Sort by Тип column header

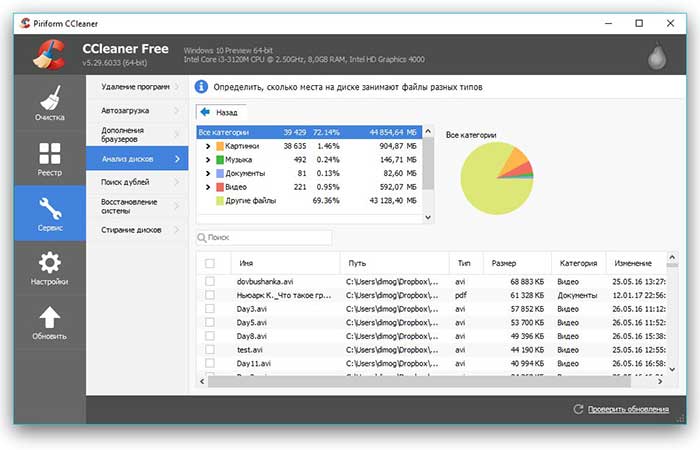(x=466, y=263)
